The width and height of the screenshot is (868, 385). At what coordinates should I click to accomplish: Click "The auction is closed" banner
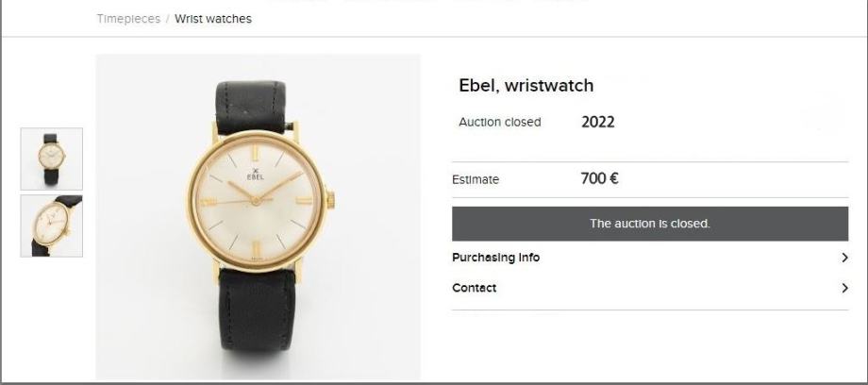coord(649,224)
